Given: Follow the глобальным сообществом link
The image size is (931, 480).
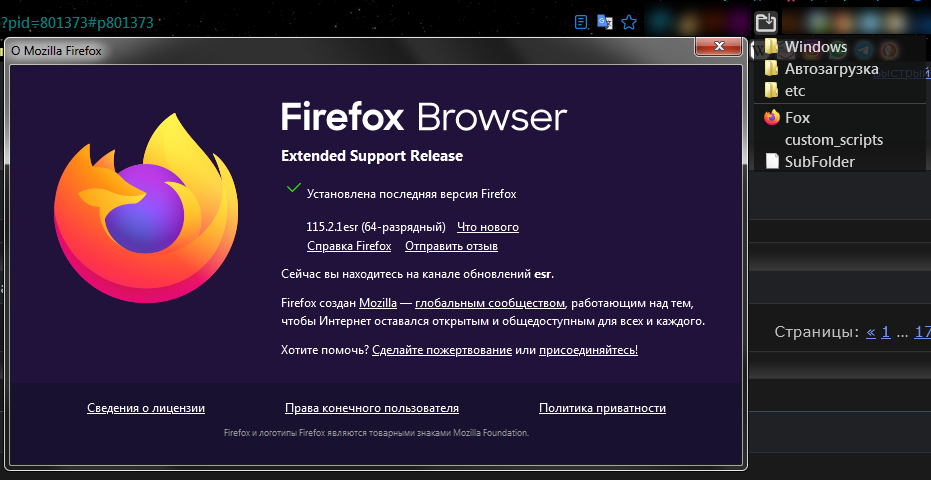Looking at the screenshot, I should point(490,304).
